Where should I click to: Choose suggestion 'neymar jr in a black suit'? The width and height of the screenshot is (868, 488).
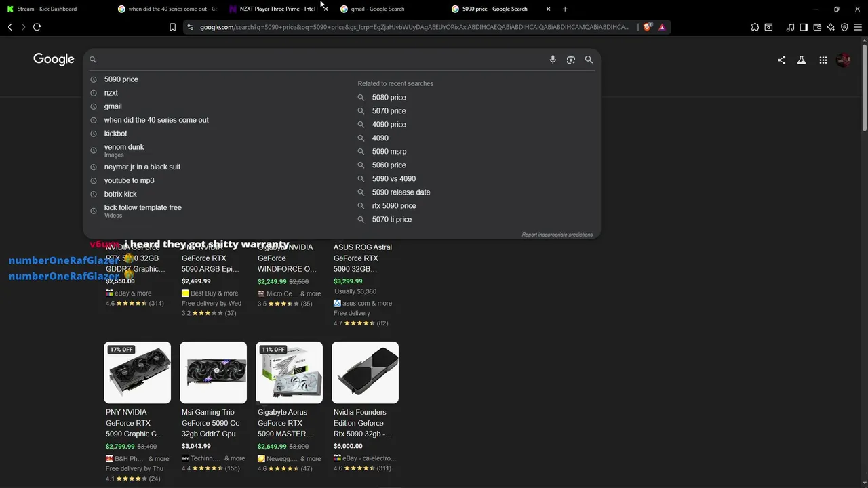(x=142, y=167)
